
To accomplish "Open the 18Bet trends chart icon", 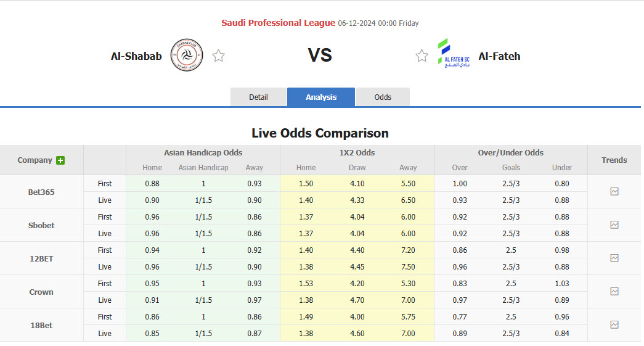I will (x=614, y=325).
